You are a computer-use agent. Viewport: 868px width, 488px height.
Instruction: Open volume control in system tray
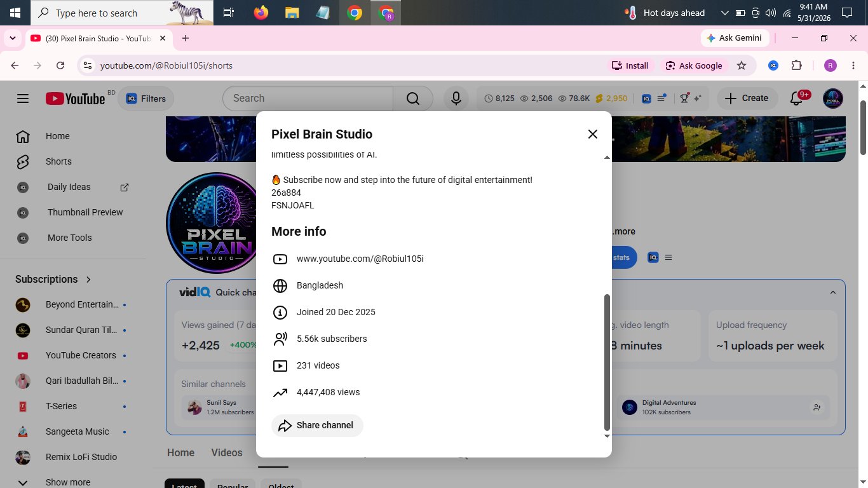pos(771,13)
